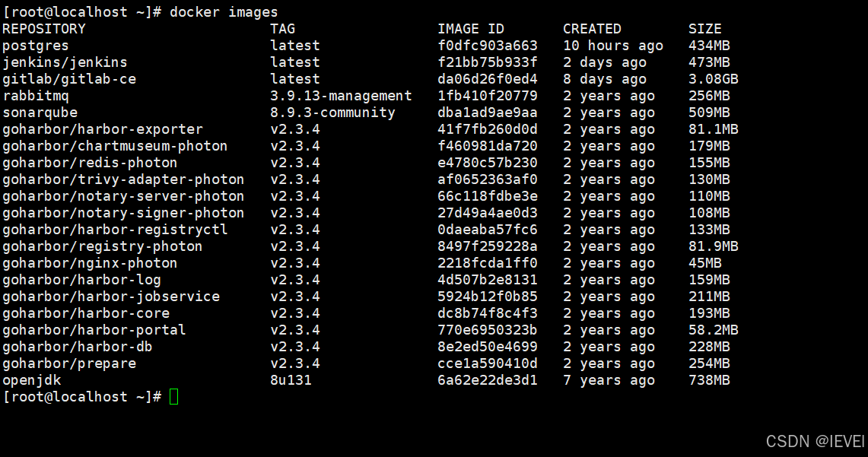This screenshot has width=868, height=457.
Task: Click the CREATED column header
Action: pyautogui.click(x=593, y=29)
